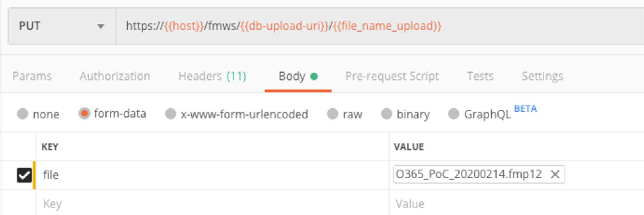644x215 pixels.
Task: Open the Settings tab
Action: click(x=542, y=76)
